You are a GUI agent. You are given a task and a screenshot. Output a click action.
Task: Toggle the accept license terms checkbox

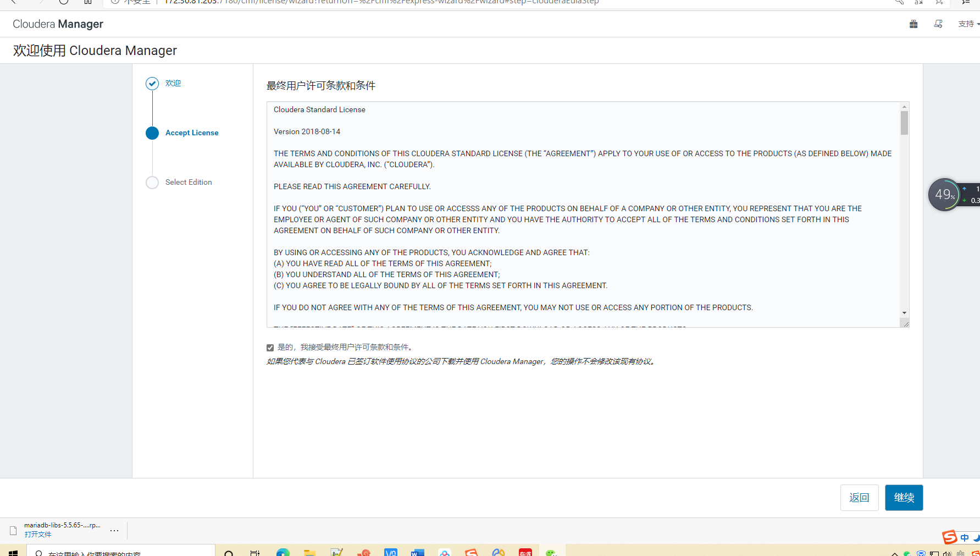[270, 348]
